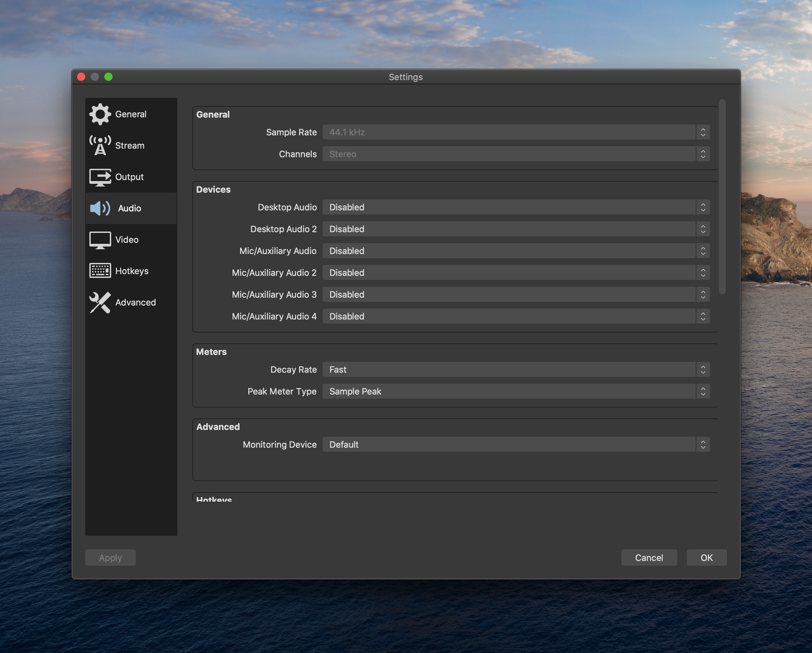The image size is (812, 653).
Task: Click OK to confirm settings
Action: (x=706, y=557)
